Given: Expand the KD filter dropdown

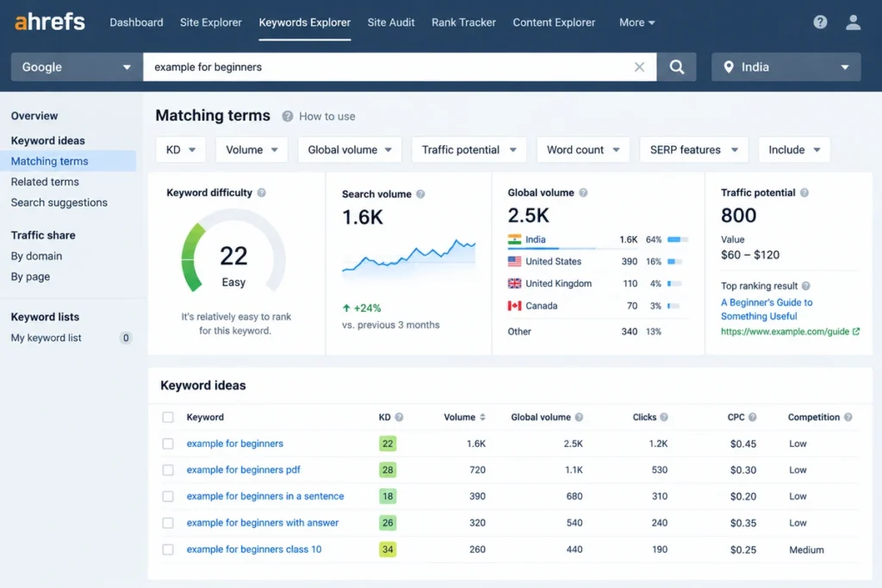Looking at the screenshot, I should (181, 150).
